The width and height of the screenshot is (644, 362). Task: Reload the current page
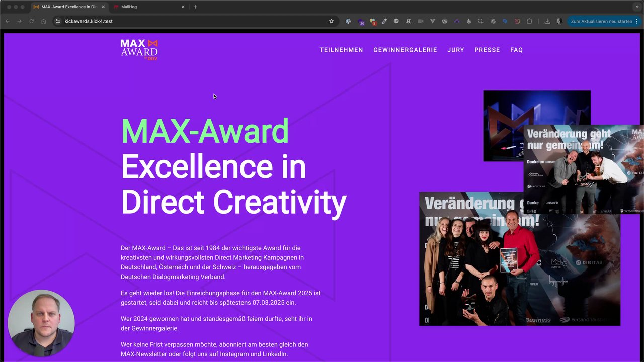pyautogui.click(x=31, y=21)
